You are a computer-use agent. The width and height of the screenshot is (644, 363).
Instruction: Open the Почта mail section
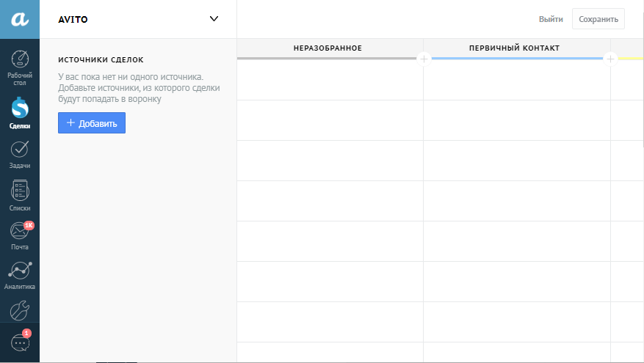coord(20,236)
